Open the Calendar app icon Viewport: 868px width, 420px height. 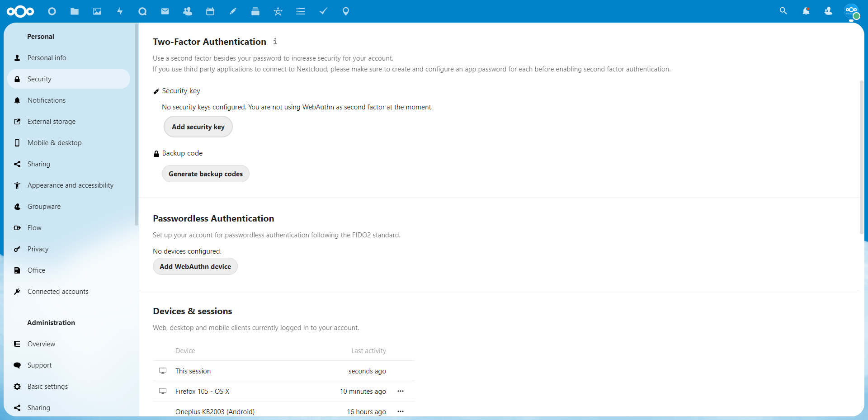[x=210, y=11]
